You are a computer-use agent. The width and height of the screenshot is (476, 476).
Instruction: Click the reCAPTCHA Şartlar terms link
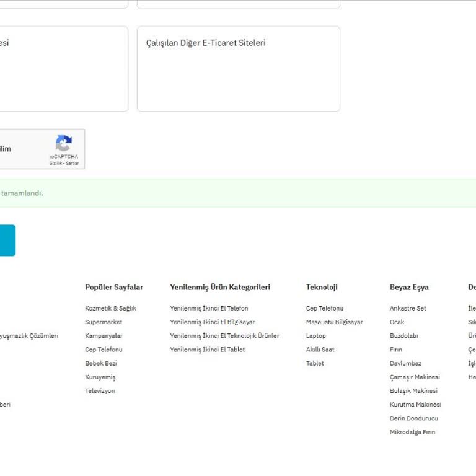click(x=73, y=164)
